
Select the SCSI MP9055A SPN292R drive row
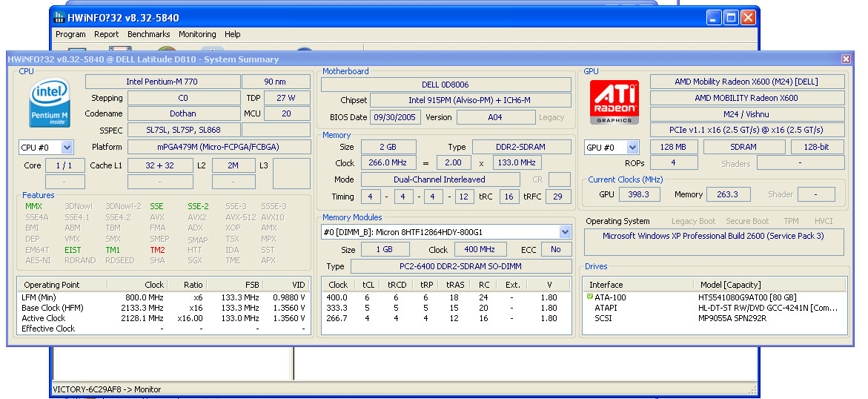[x=714, y=318]
